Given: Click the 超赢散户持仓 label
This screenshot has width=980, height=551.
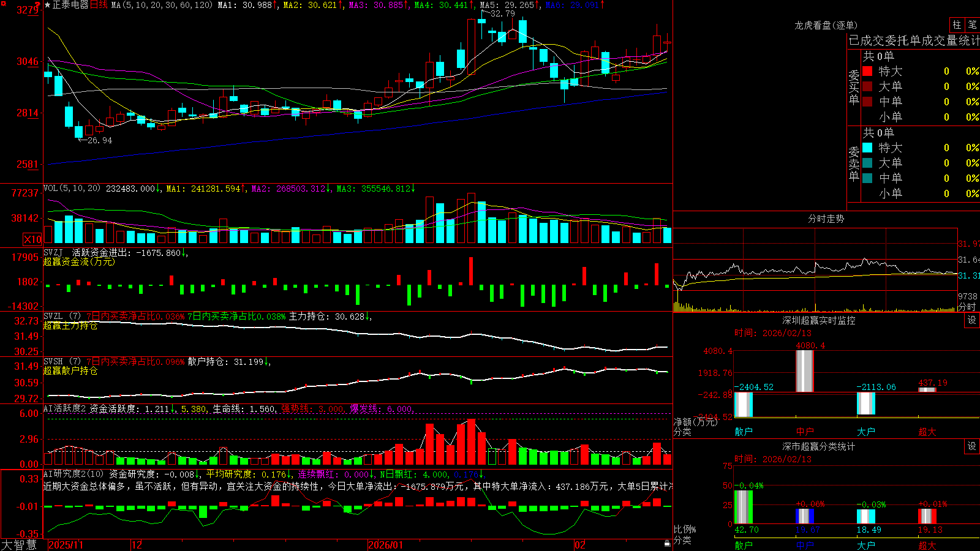Looking at the screenshot, I should click(x=70, y=370).
